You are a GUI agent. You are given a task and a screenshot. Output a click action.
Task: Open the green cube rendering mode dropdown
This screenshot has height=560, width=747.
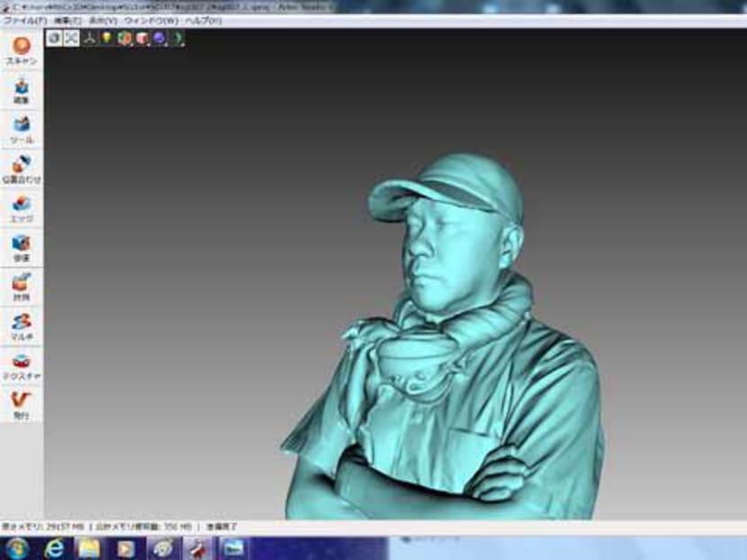124,38
